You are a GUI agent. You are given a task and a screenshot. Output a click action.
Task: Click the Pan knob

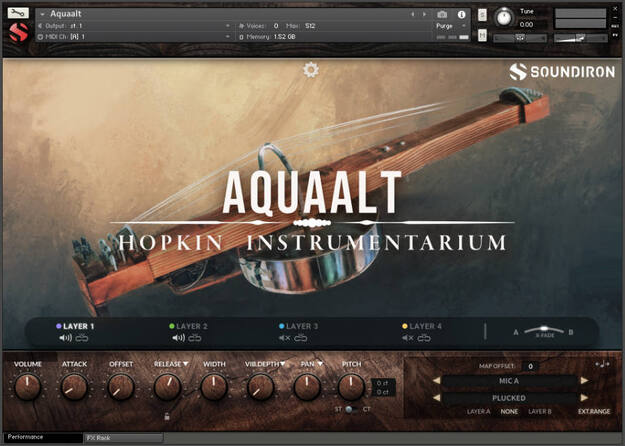307,387
